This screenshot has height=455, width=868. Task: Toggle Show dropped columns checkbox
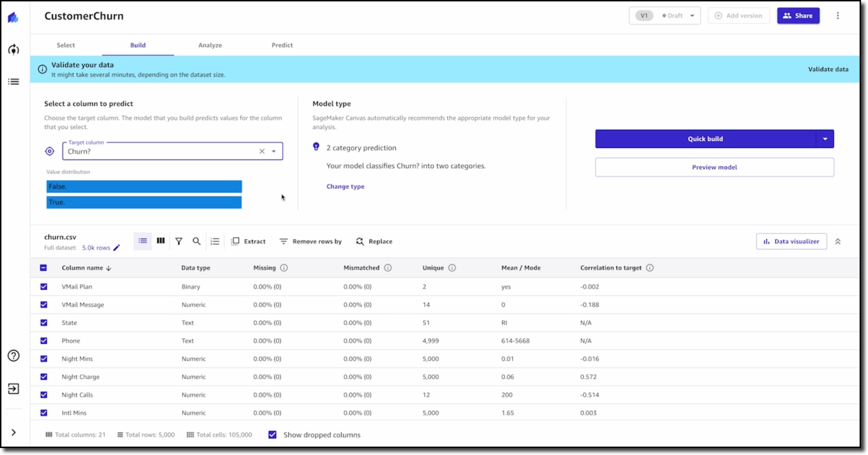272,435
